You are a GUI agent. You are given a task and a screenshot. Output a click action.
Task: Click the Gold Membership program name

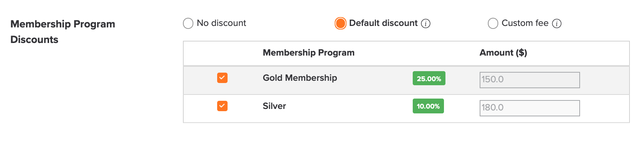pyautogui.click(x=300, y=78)
